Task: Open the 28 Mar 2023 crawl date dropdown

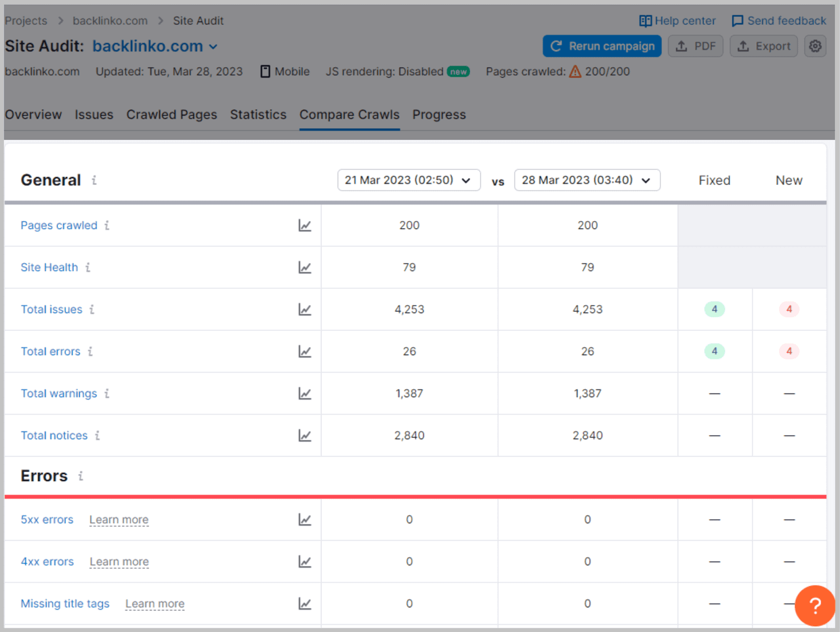Action: click(587, 180)
